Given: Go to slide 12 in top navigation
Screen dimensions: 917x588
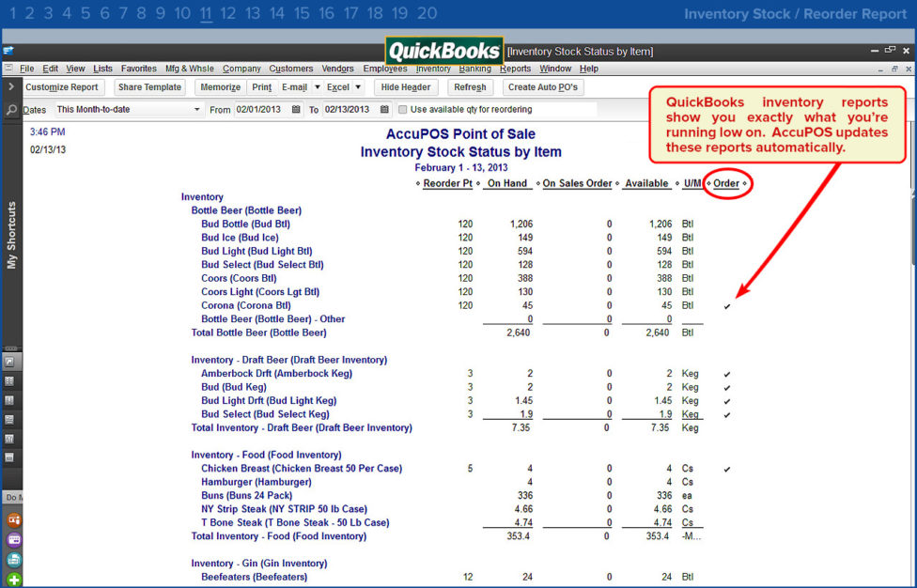Looking at the screenshot, I should [228, 13].
